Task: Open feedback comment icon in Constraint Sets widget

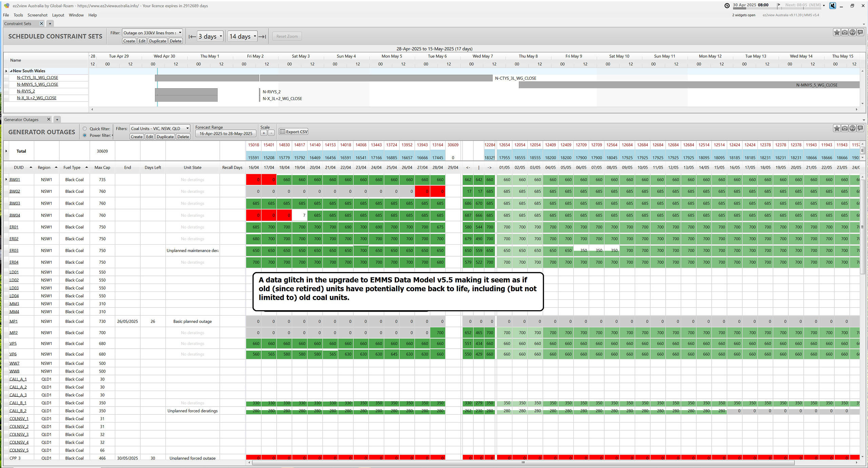Action: click(x=860, y=32)
